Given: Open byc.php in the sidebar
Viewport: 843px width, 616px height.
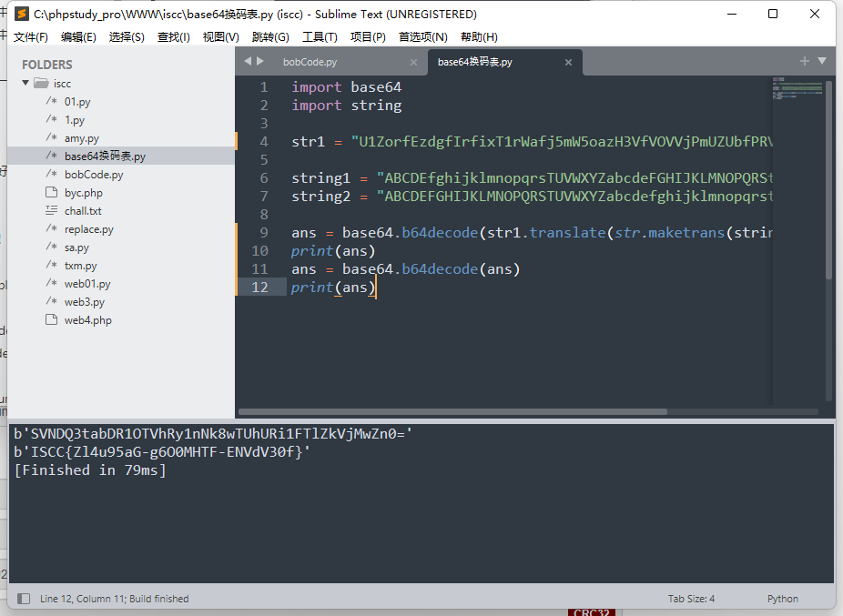Looking at the screenshot, I should click(84, 192).
